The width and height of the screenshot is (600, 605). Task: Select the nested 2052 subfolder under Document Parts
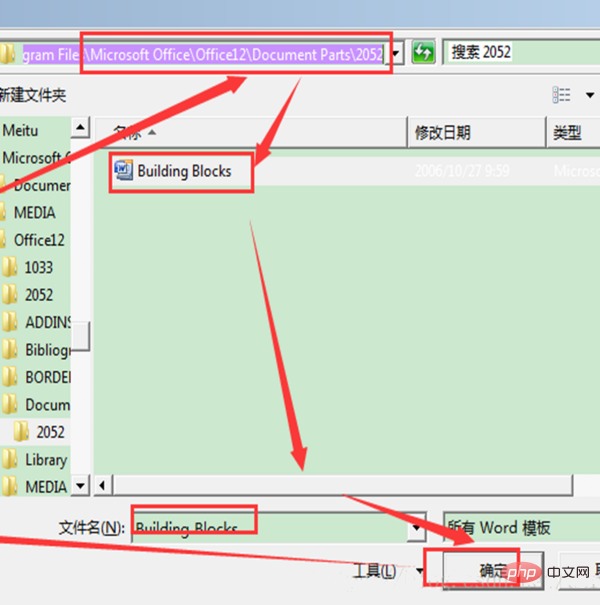pos(50,432)
